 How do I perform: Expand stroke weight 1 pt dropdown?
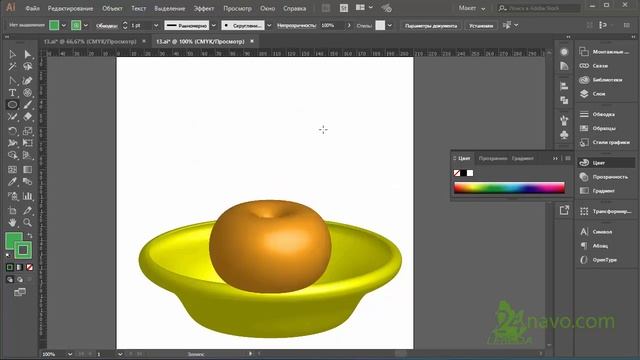[x=156, y=25]
